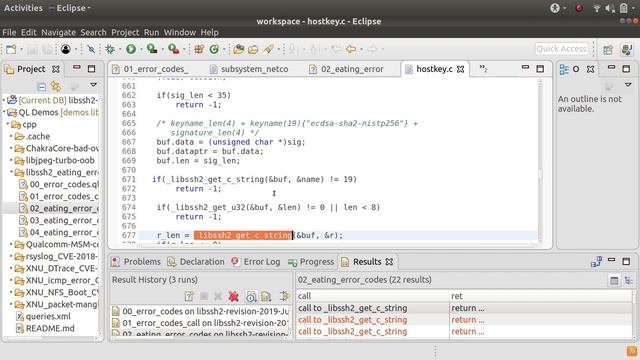
Task: Open the File menu
Action: (9, 32)
